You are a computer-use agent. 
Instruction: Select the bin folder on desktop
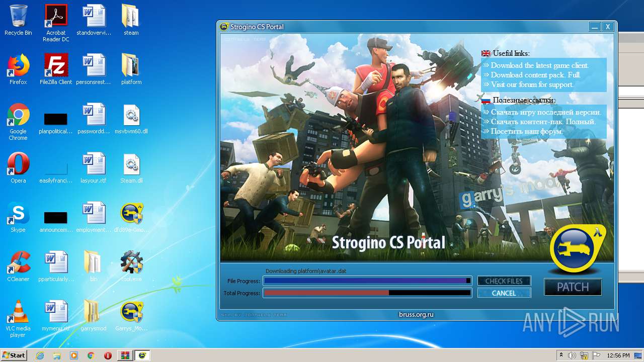coord(94,266)
